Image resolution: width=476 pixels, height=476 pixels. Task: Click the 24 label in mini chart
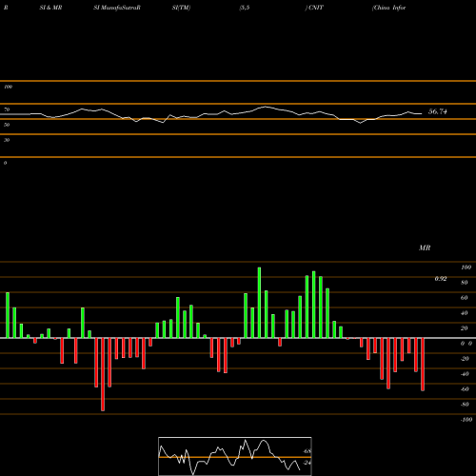pos(307,463)
